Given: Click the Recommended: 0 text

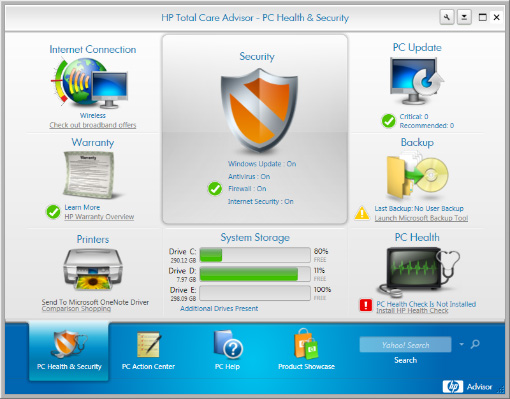Looking at the screenshot, I should pos(427,125).
